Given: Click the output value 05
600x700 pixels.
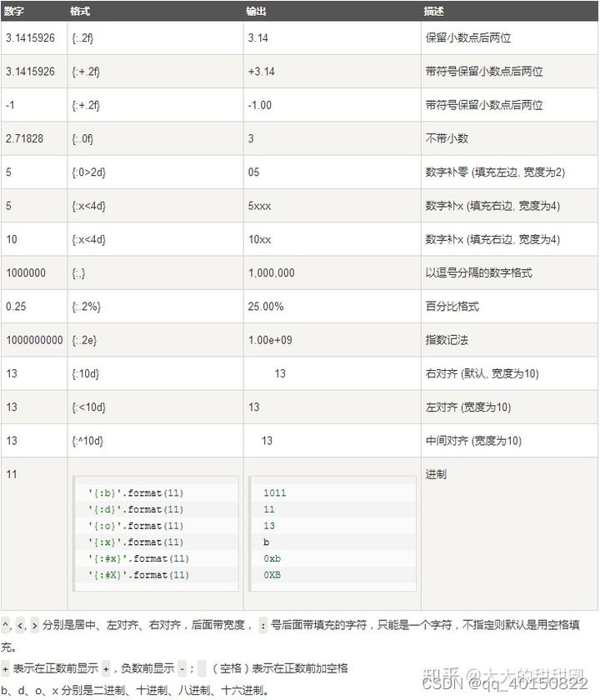Looking at the screenshot, I should coord(253,172).
